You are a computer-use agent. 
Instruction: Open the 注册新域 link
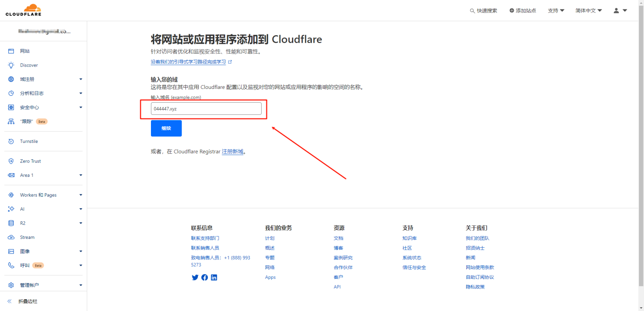[233, 151]
